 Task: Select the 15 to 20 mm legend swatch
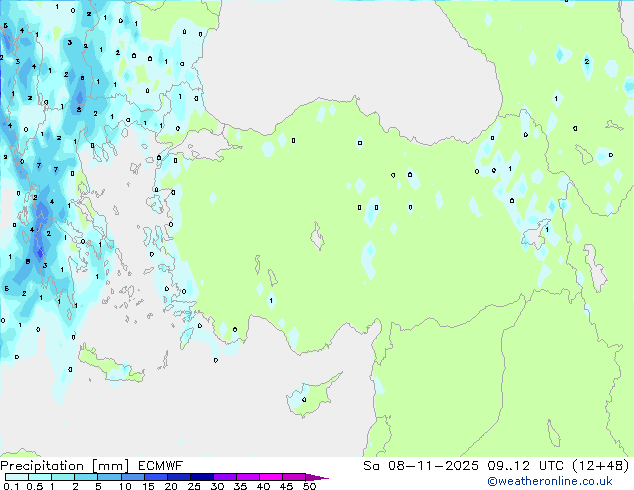pos(156,477)
